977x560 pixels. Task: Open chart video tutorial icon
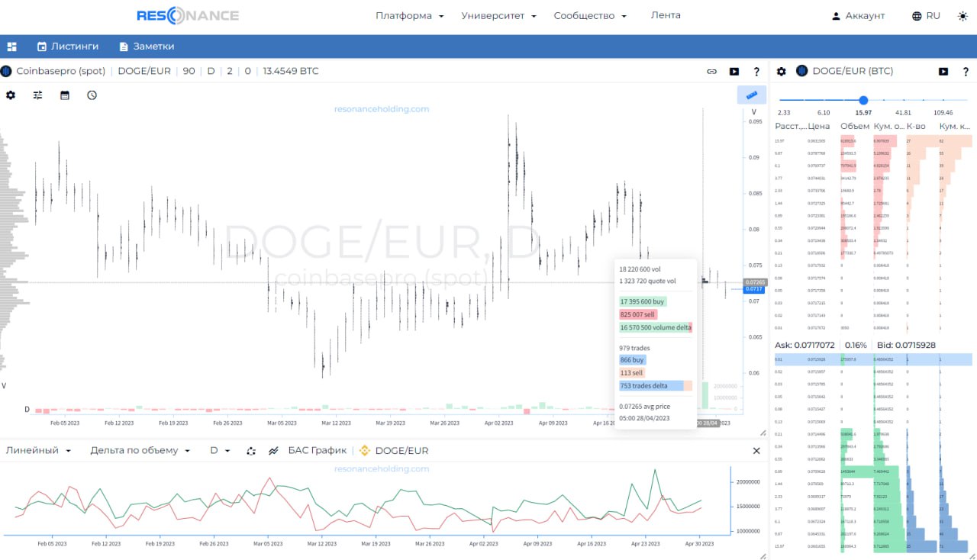coord(734,72)
